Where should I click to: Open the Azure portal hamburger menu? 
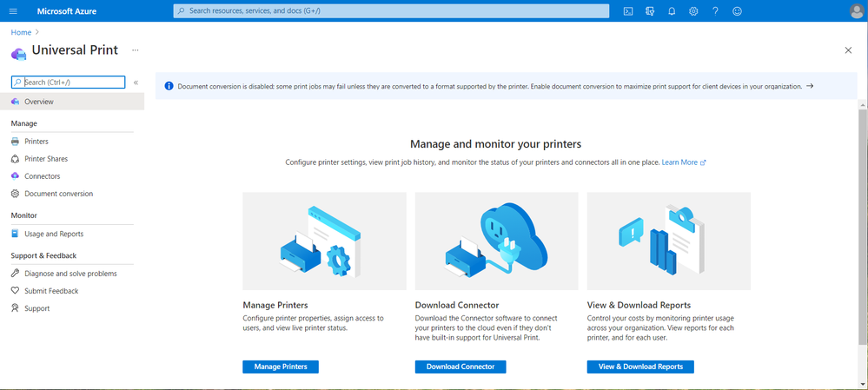[x=13, y=11]
